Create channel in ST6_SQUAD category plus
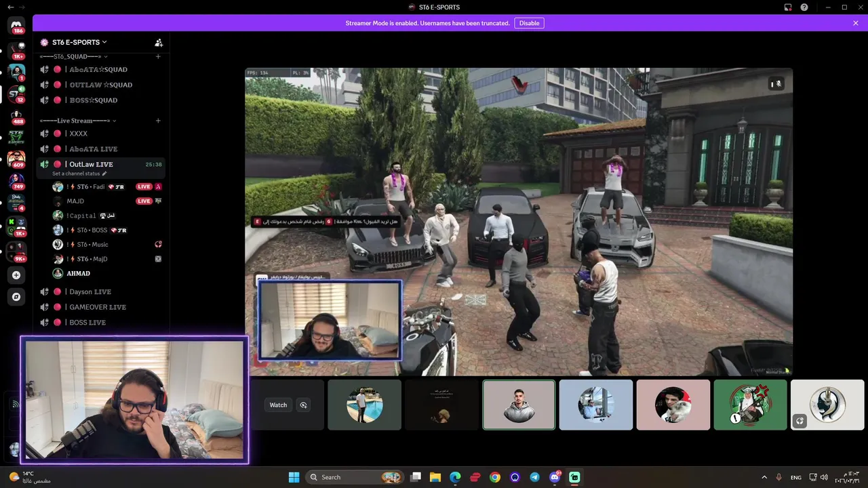This screenshot has width=868, height=488. tap(158, 56)
